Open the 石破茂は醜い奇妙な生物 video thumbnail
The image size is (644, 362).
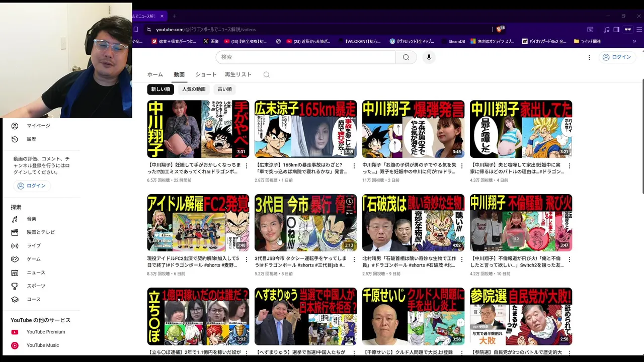(414, 223)
